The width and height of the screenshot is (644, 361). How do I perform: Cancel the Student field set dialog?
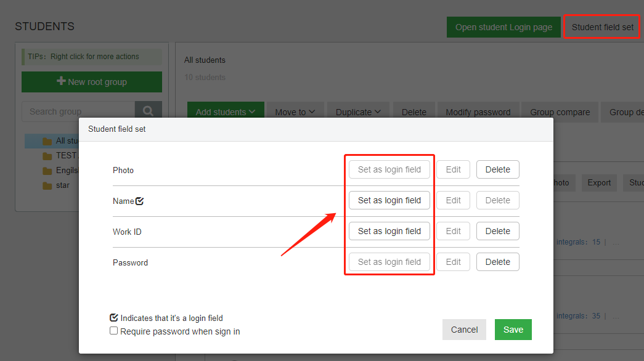pyautogui.click(x=464, y=330)
